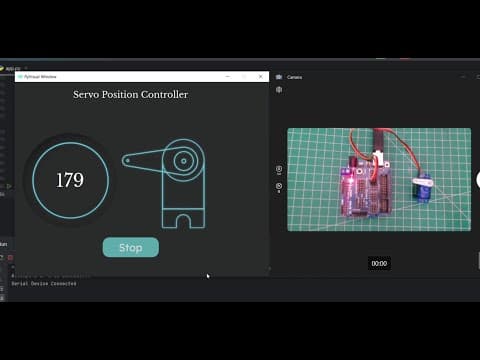The width and height of the screenshot is (480, 360).
Task: Open Camera app settings icon below title
Action: 279,90
